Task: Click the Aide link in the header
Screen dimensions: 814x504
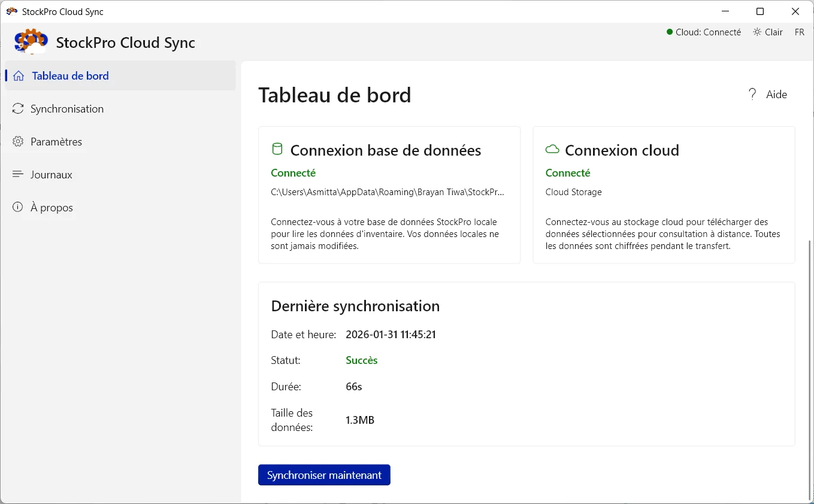Action: point(776,94)
